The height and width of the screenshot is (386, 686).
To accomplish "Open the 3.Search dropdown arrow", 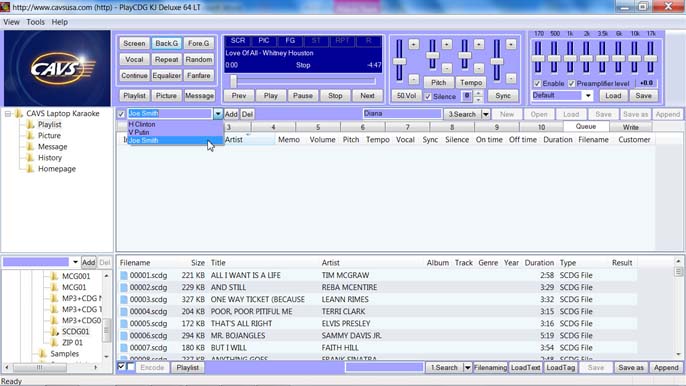I will click(486, 114).
